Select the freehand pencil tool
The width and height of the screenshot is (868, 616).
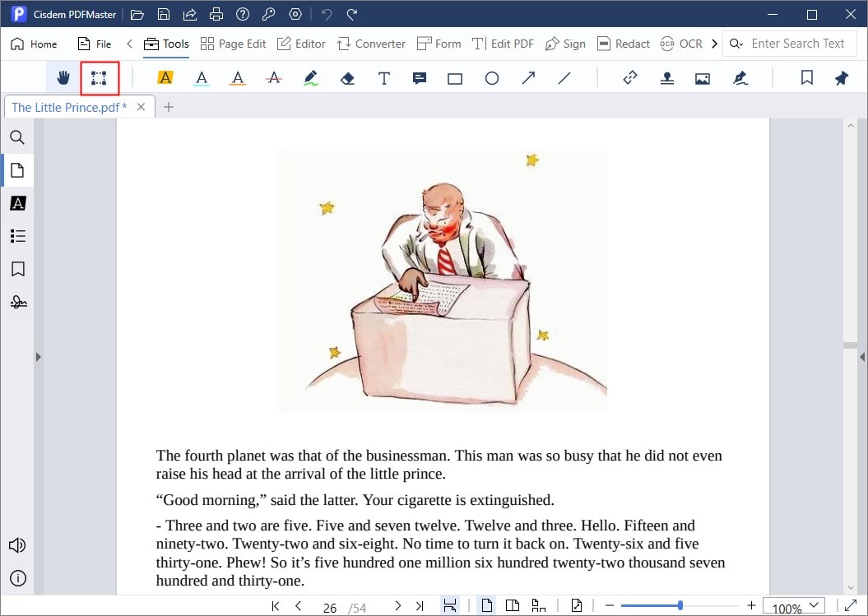(x=310, y=78)
